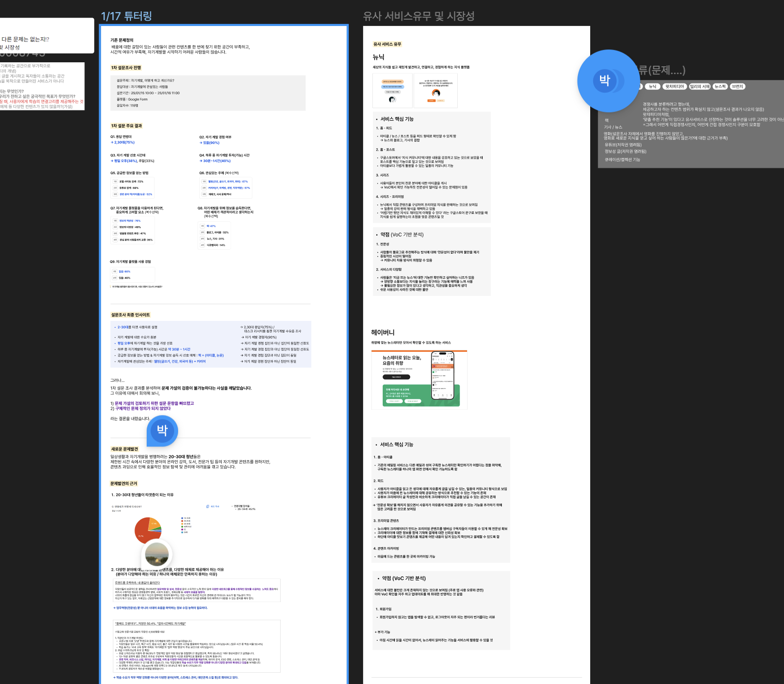Screen dimensions: 784x684
Task: Select the '새로운 문제발견' heading
Action: (125, 449)
